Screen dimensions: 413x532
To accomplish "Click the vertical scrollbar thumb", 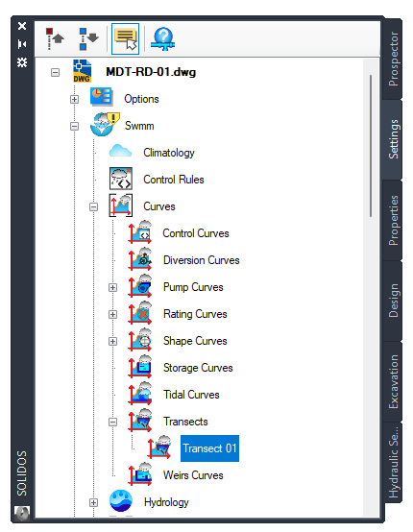I will tap(371, 146).
